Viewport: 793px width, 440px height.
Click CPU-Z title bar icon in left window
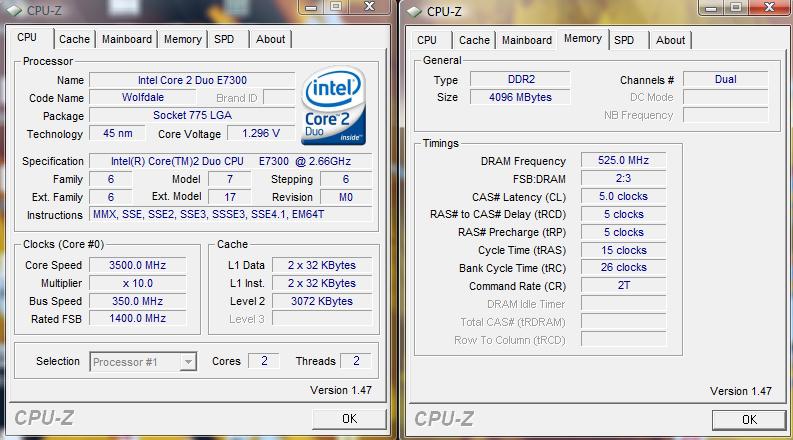(13, 11)
